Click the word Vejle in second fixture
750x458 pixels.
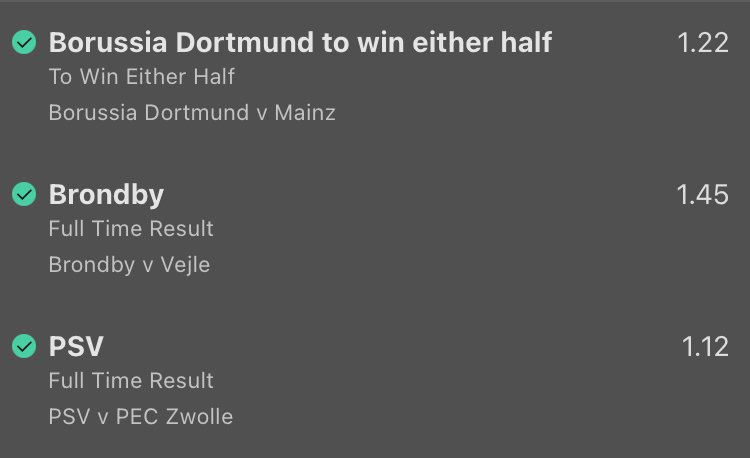coord(185,265)
